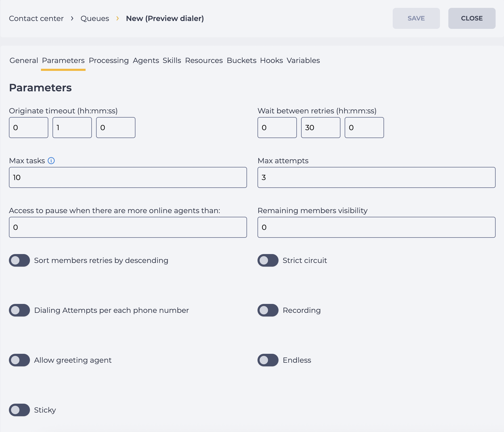Click Wait between retries minutes field

(x=321, y=128)
